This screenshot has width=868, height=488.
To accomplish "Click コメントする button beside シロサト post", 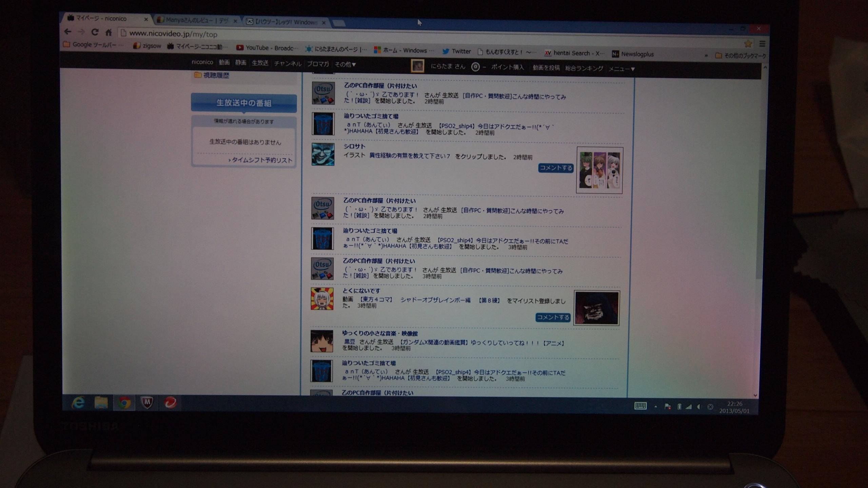I will tap(556, 168).
